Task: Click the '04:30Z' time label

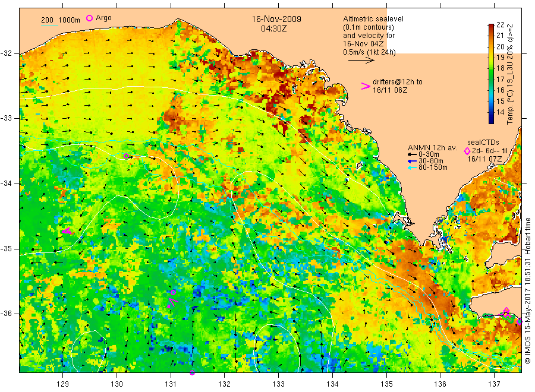Action: (273, 29)
